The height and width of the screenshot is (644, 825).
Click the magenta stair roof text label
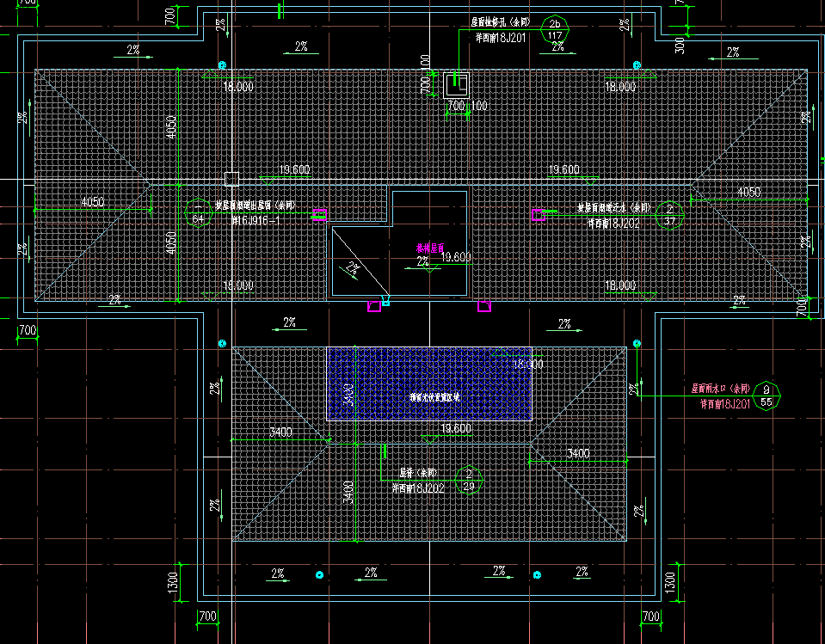(x=430, y=248)
